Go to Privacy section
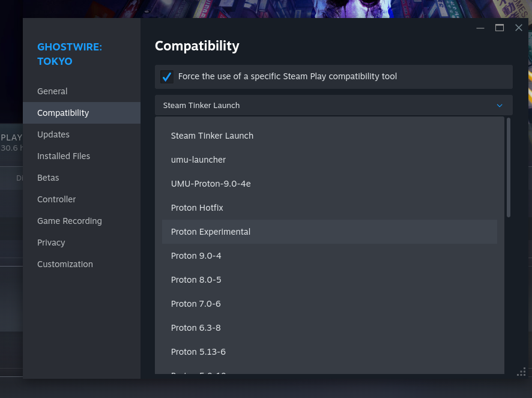This screenshot has height=398, width=532. pos(82,243)
